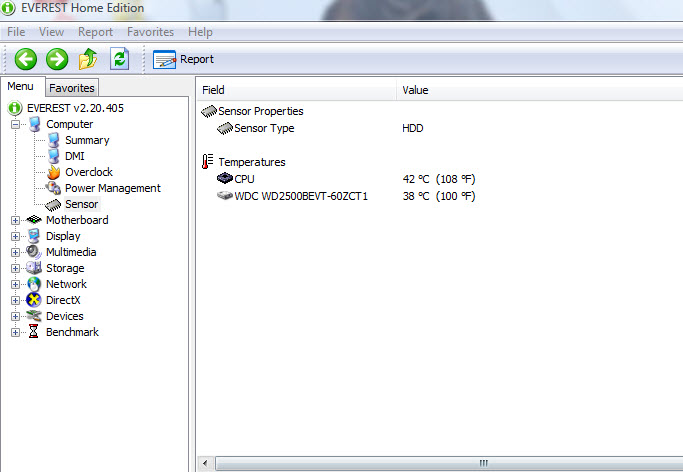Click the Summary icon in tree

pyautogui.click(x=54, y=140)
